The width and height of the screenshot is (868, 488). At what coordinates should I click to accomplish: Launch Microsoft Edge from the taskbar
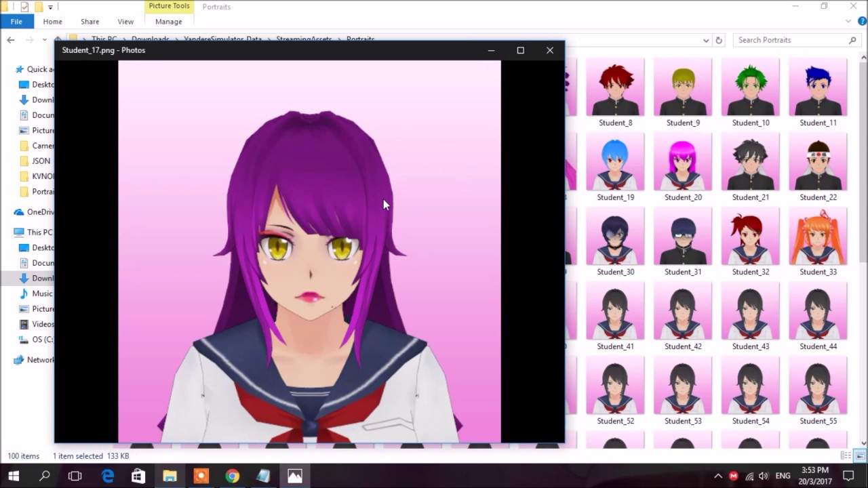[x=108, y=476]
